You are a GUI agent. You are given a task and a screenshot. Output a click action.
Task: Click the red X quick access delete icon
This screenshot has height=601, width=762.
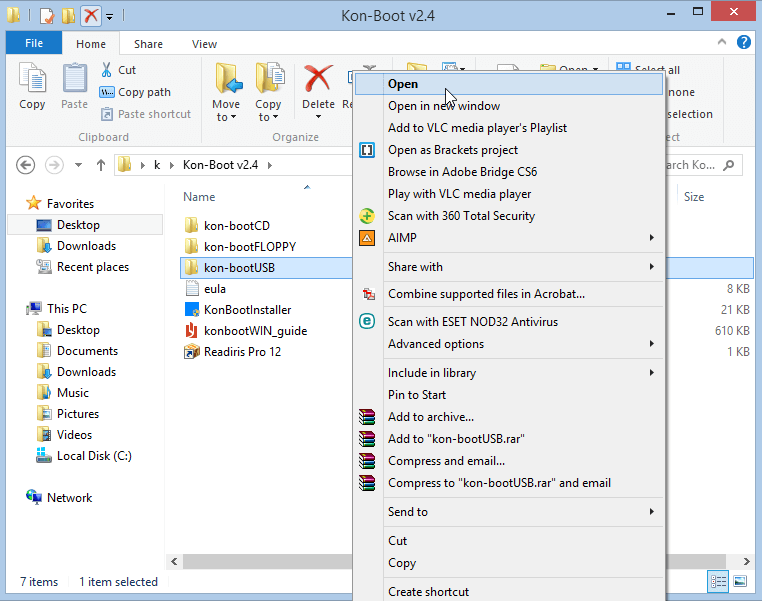click(x=91, y=16)
